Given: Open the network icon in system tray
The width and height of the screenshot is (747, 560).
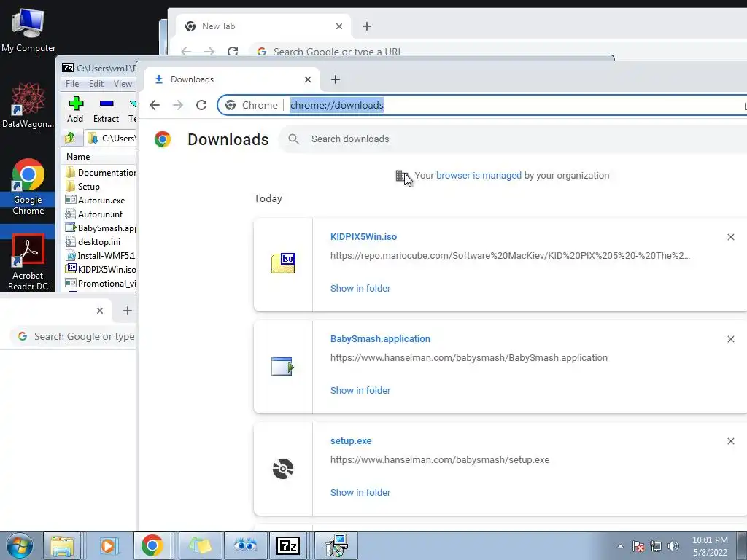Looking at the screenshot, I should [656, 546].
